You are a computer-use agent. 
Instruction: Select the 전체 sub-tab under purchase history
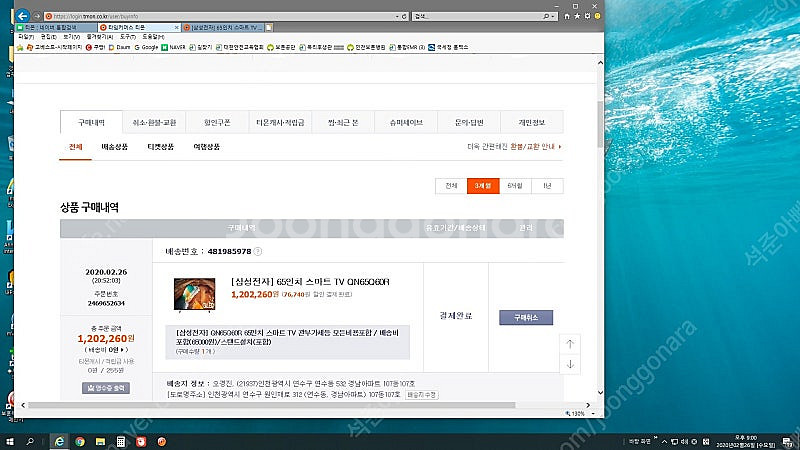pos(76,147)
